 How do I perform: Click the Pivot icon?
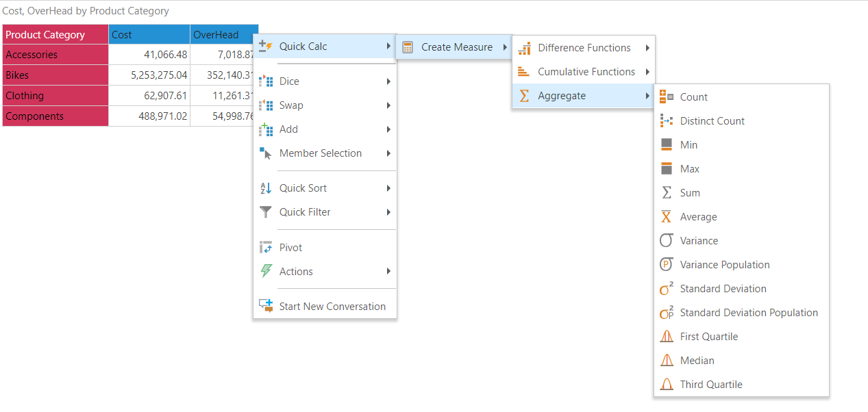point(266,248)
